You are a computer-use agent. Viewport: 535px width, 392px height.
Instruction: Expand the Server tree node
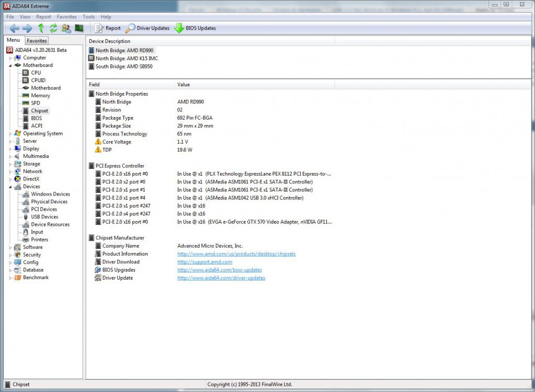click(10, 141)
